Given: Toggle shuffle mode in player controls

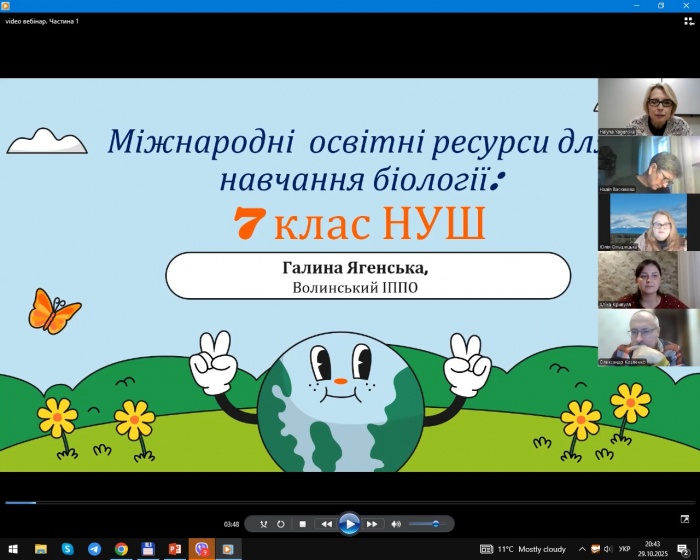Looking at the screenshot, I should point(263,524).
